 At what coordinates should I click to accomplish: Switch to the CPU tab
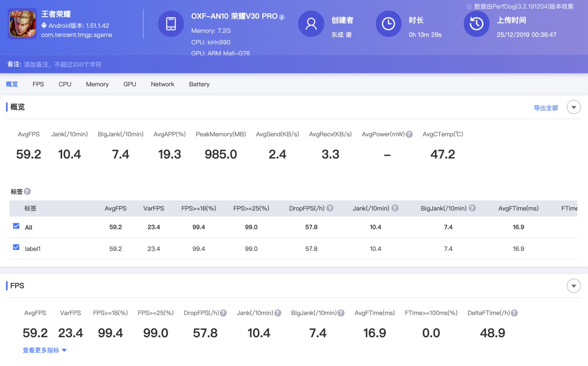coord(65,84)
